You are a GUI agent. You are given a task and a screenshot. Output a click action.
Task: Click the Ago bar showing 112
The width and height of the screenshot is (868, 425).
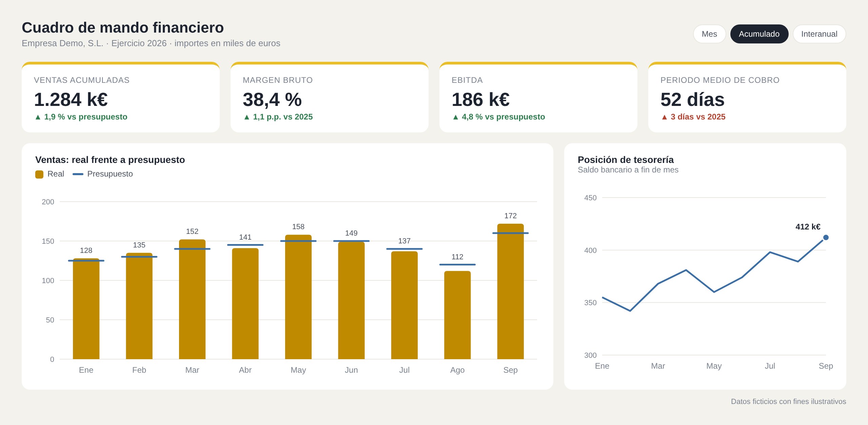457,315
